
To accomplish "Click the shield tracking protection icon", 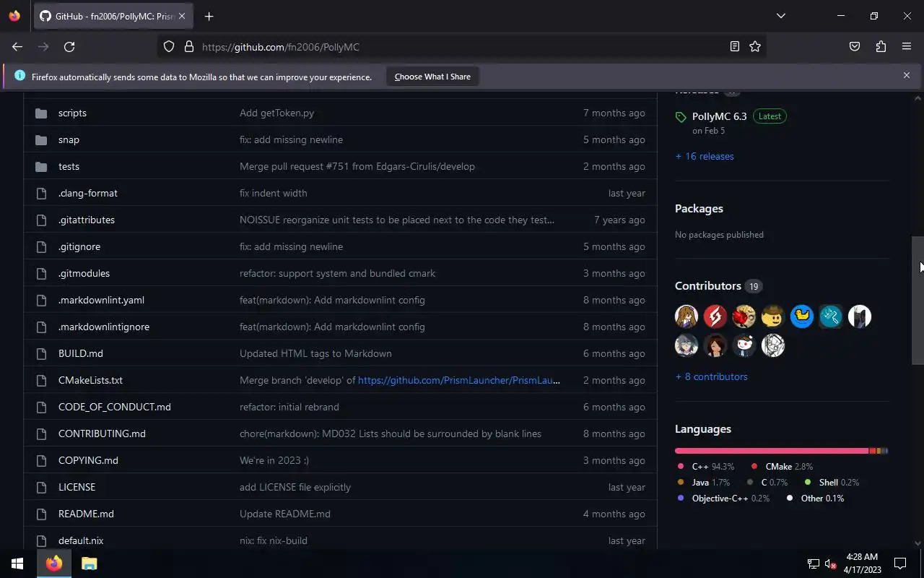I will (169, 47).
